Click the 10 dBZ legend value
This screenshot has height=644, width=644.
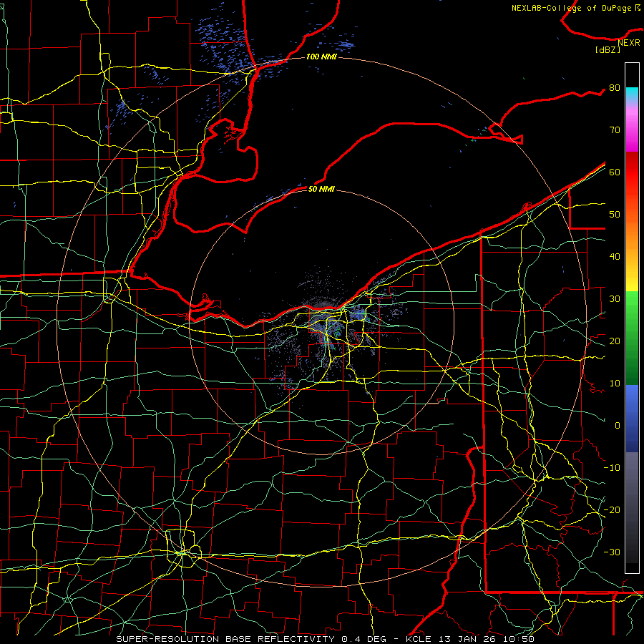point(615,384)
